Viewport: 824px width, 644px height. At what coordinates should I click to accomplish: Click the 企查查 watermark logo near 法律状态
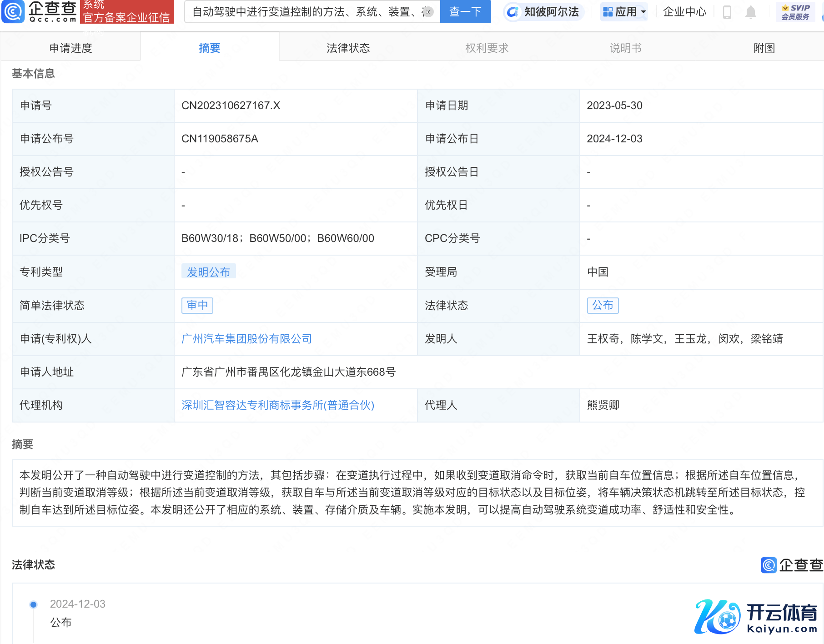(x=792, y=565)
